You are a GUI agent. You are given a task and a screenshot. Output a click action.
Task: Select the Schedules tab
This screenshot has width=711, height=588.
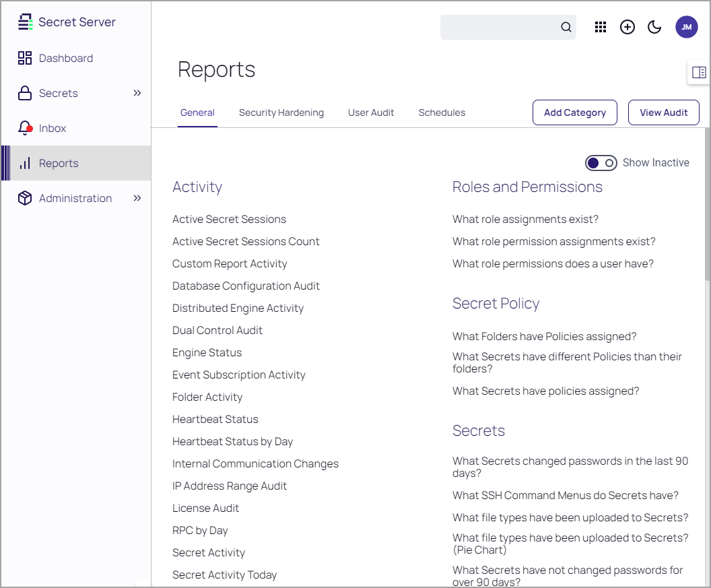[442, 112]
